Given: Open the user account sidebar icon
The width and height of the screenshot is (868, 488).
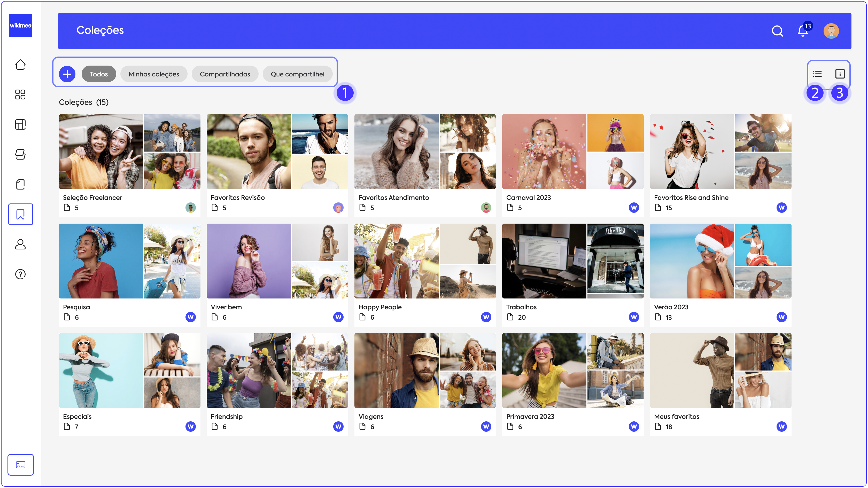Looking at the screenshot, I should (x=21, y=244).
